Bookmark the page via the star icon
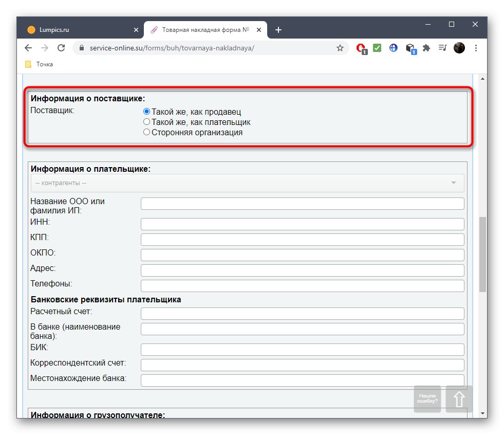The width and height of the screenshot is (504, 435). coord(340,47)
